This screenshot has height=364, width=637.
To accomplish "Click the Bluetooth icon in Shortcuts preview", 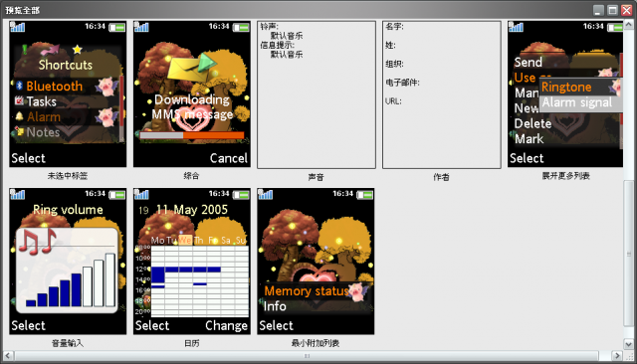I will pyautogui.click(x=19, y=86).
